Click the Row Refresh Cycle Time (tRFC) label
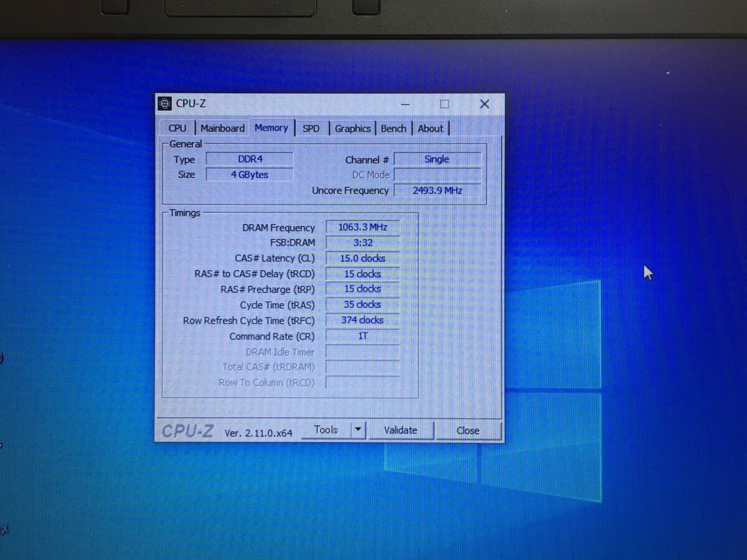This screenshot has width=747, height=560. (x=248, y=320)
